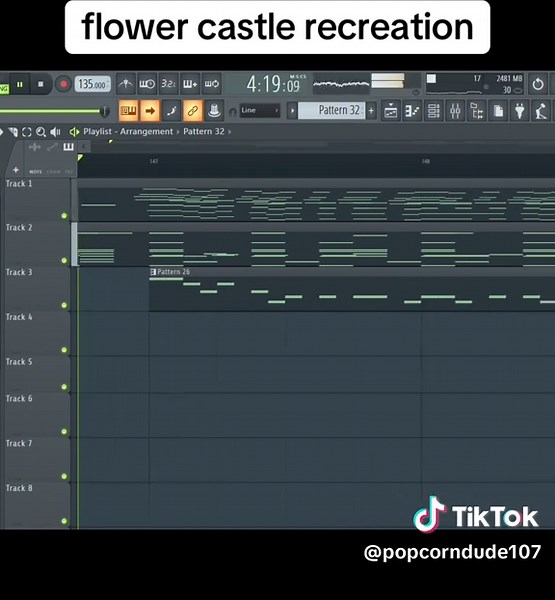Viewport: 555px width, 600px height.
Task: Mute Track 6 with its green dot
Action: click(64, 432)
